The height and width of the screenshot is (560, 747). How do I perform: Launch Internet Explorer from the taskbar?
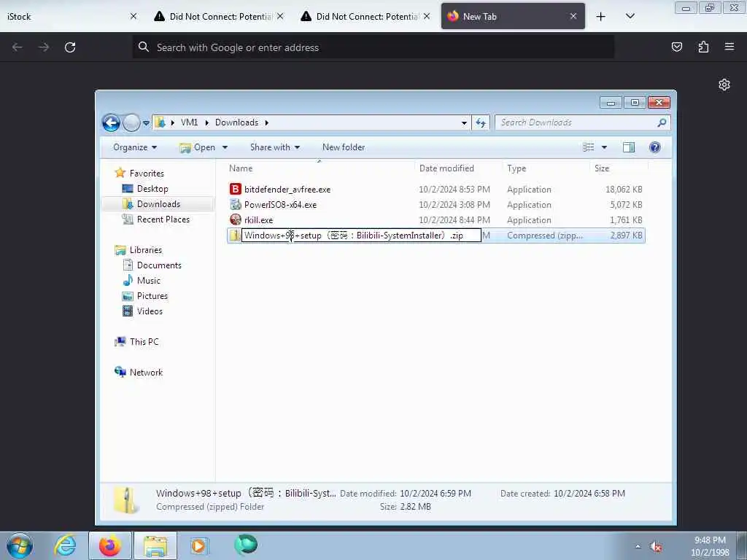pos(65,545)
